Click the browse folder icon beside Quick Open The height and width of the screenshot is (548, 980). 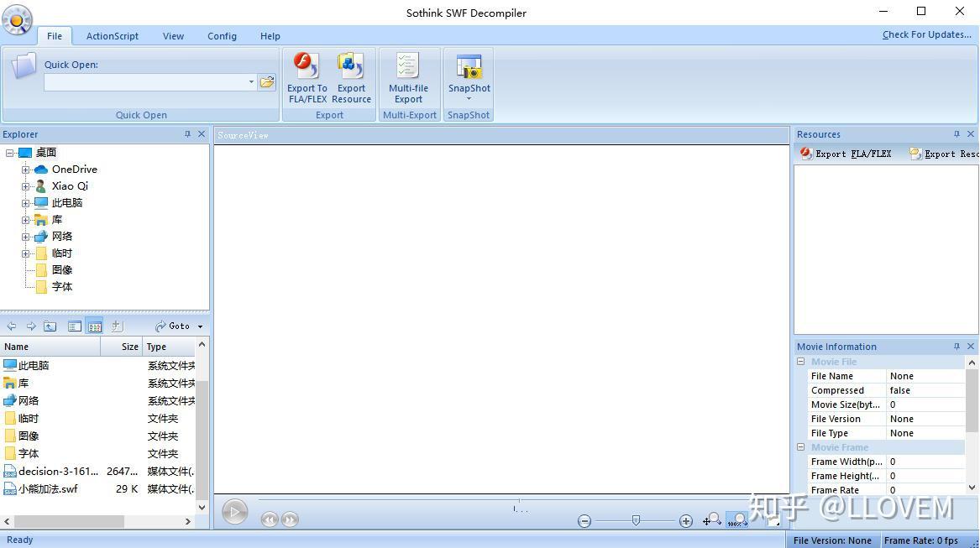pyautogui.click(x=267, y=82)
